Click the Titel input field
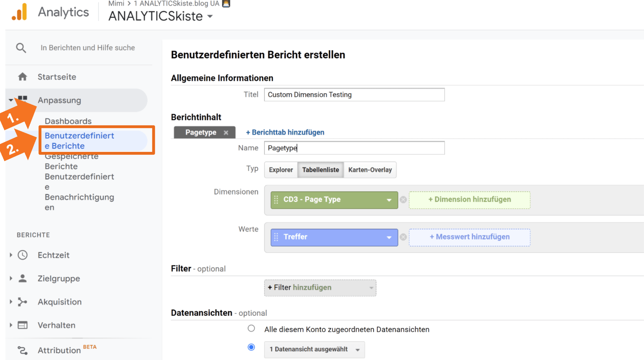The width and height of the screenshot is (644, 360). [x=354, y=95]
